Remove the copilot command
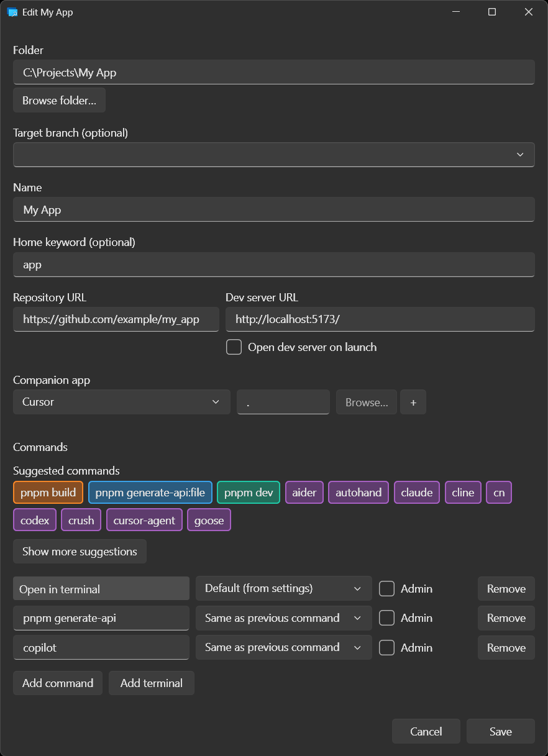548x756 pixels. click(506, 647)
